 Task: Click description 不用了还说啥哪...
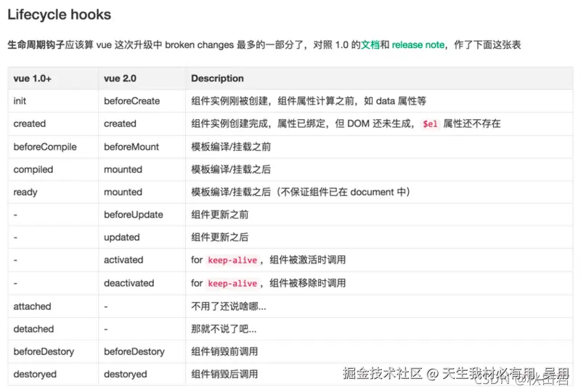point(229,306)
